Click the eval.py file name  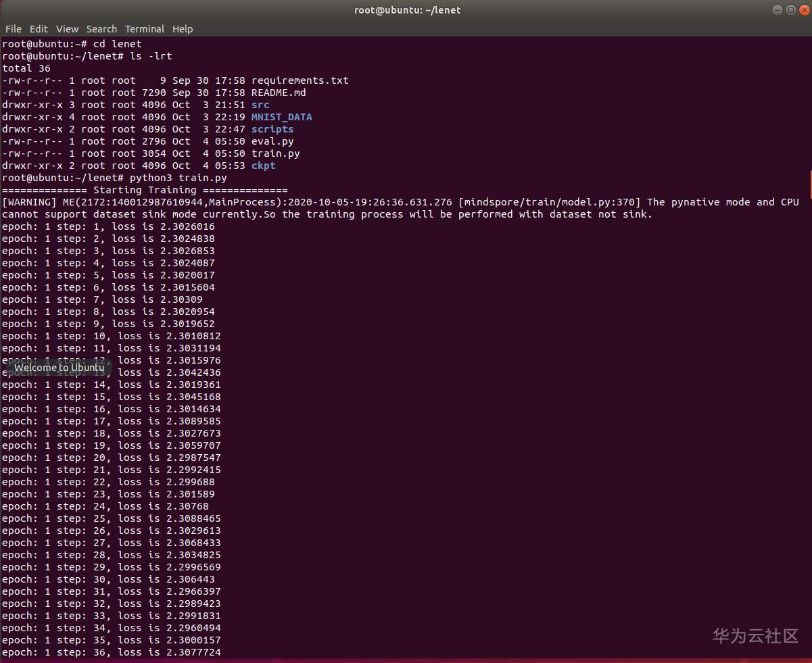[272, 141]
